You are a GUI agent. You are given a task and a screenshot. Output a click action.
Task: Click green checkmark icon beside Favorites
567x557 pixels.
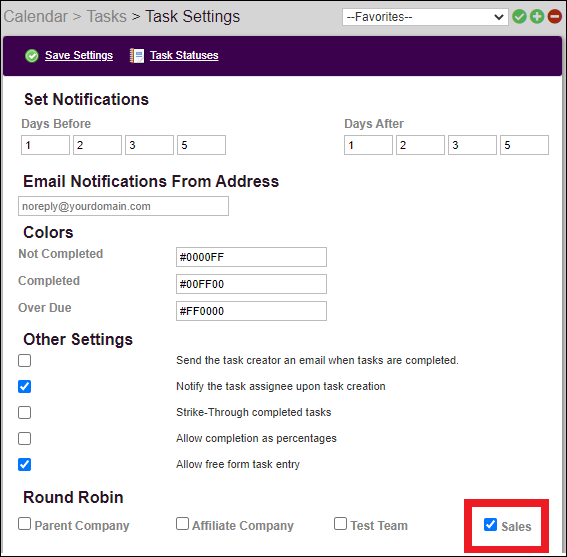pyautogui.click(x=519, y=17)
